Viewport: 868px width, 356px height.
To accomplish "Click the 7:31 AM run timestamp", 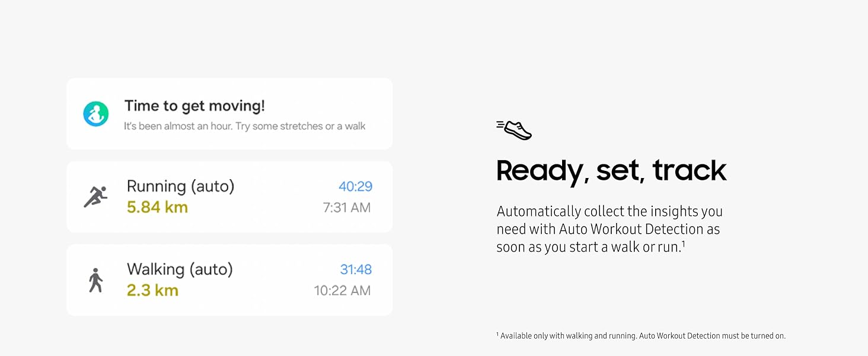I will tap(346, 208).
